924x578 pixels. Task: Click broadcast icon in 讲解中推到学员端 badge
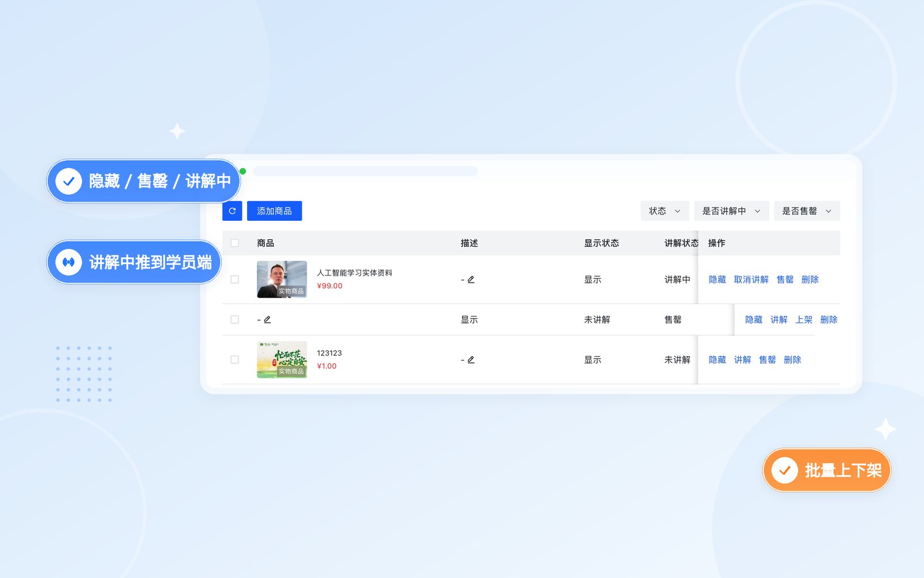pyautogui.click(x=69, y=262)
